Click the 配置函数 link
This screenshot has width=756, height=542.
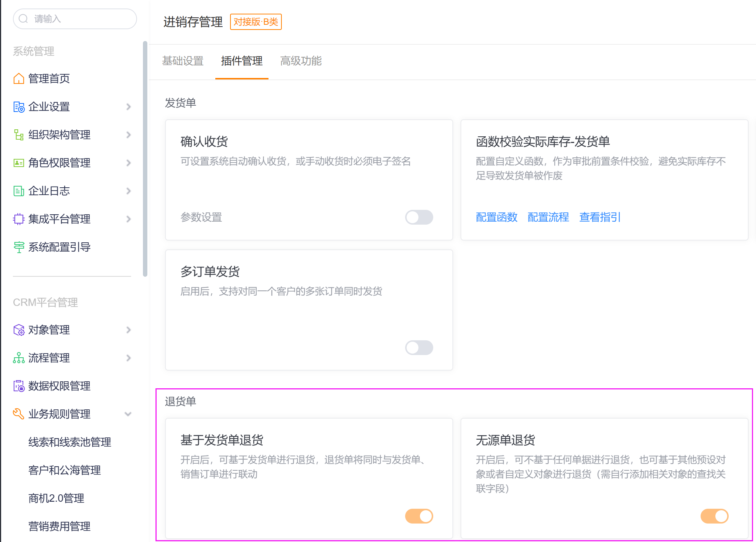[x=496, y=217]
